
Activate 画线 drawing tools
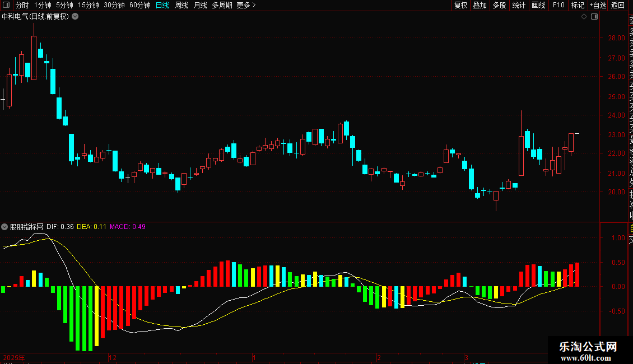pos(538,5)
